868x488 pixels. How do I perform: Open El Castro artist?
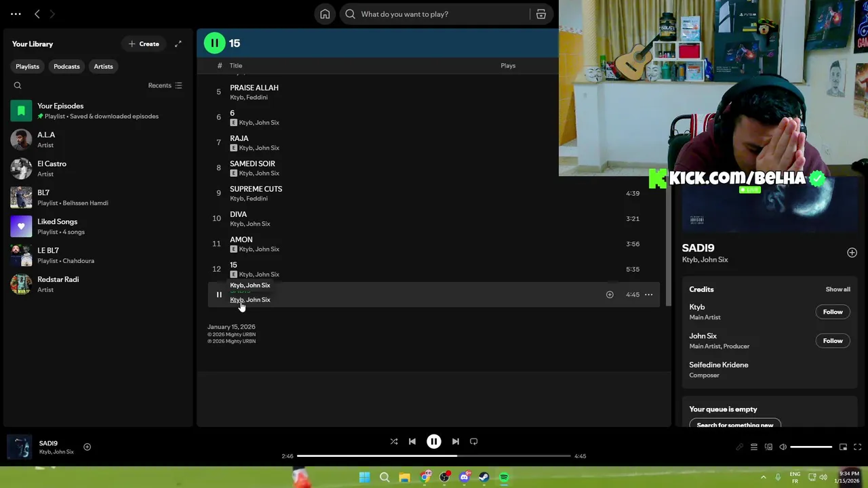tap(98, 169)
